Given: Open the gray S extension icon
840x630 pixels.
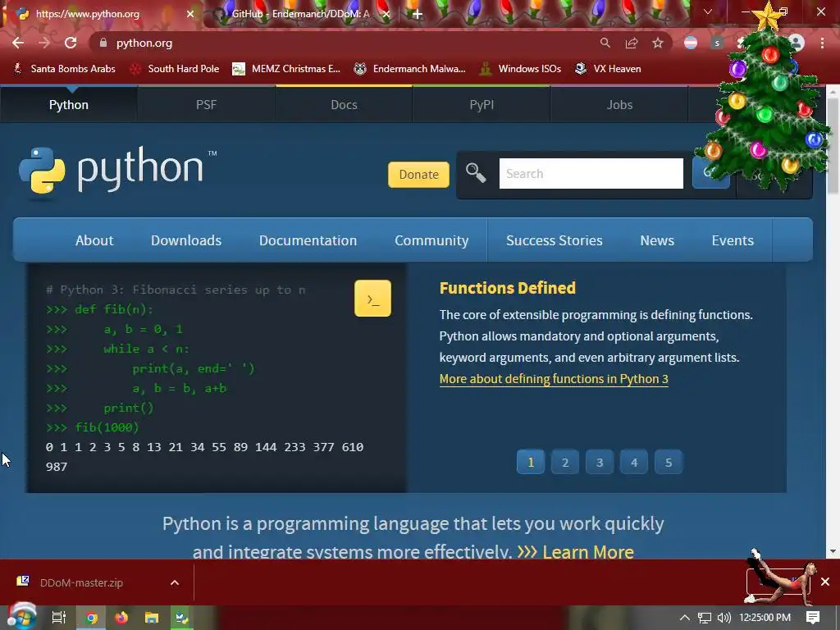Looking at the screenshot, I should pyautogui.click(x=717, y=43).
